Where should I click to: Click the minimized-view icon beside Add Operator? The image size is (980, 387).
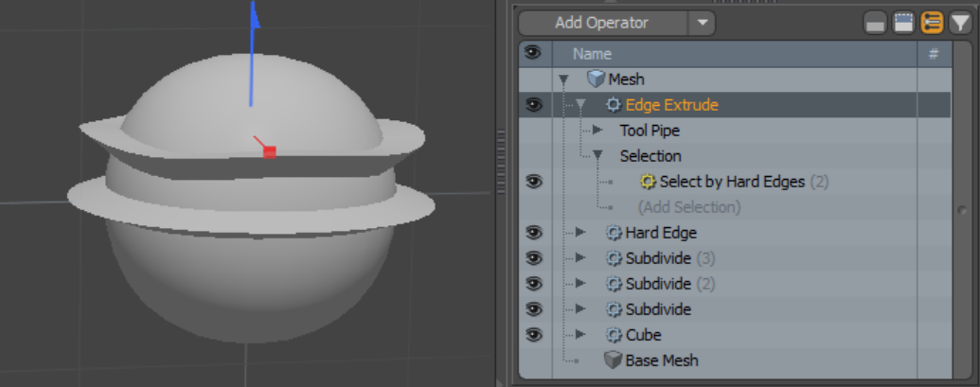875,24
